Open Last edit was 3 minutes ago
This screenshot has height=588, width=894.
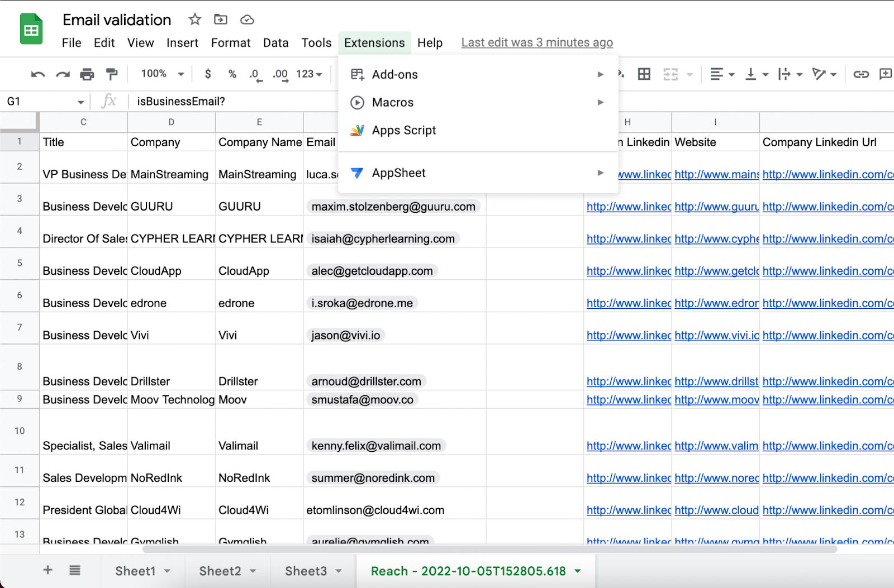point(537,42)
